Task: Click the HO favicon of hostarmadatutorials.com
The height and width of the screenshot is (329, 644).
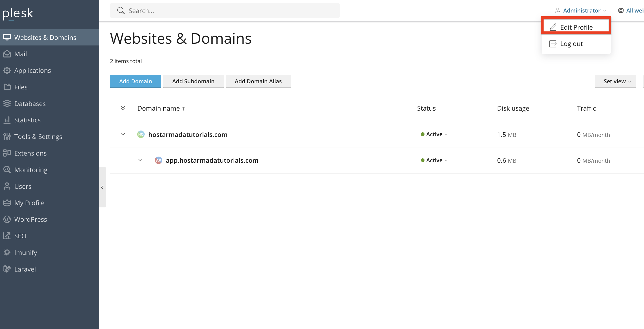Action: point(141,134)
